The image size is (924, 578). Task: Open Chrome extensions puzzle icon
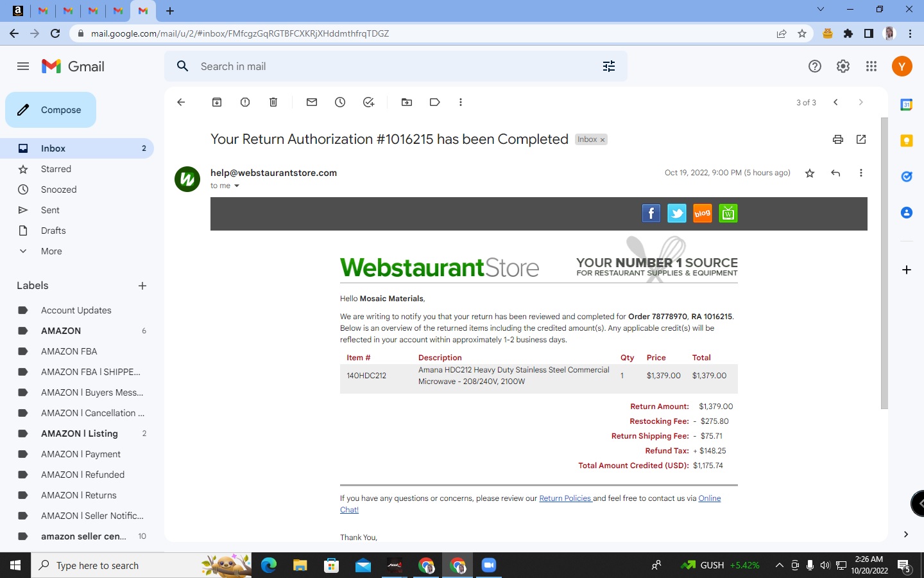click(848, 33)
